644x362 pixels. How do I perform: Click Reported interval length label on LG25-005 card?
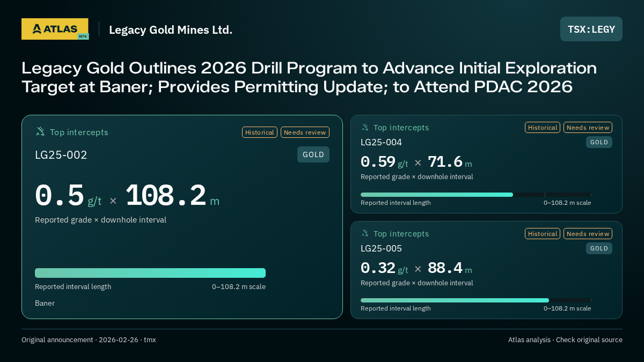[396, 308]
